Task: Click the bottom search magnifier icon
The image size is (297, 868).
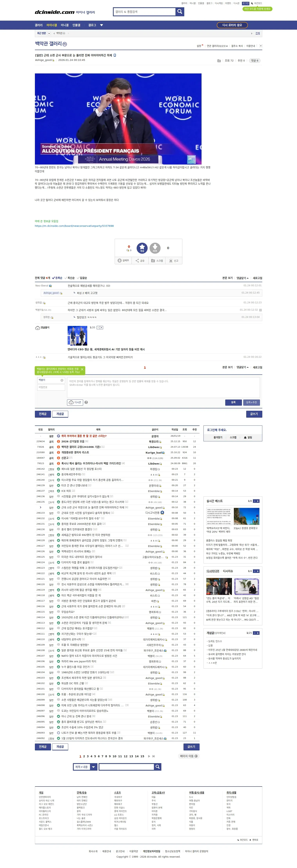Action: [157, 766]
